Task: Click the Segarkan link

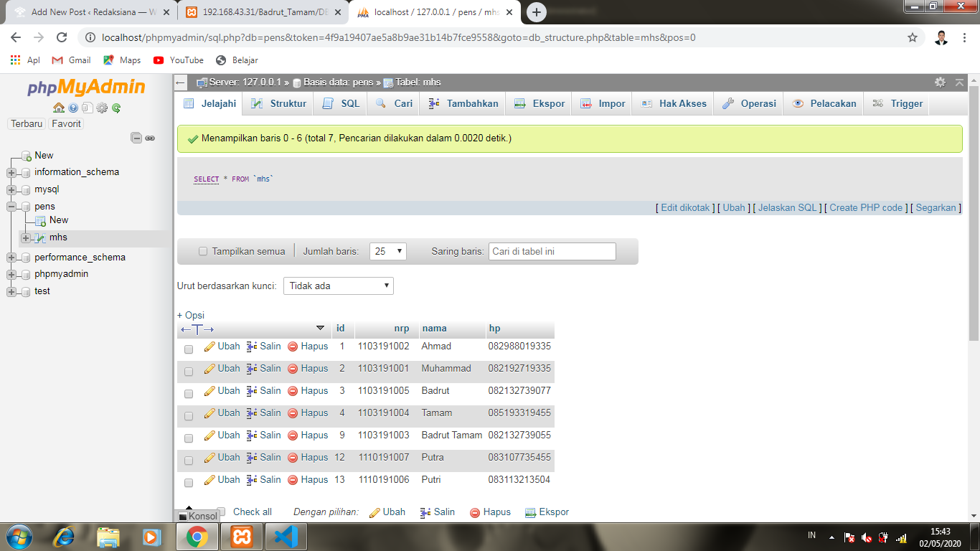Action: tap(936, 207)
